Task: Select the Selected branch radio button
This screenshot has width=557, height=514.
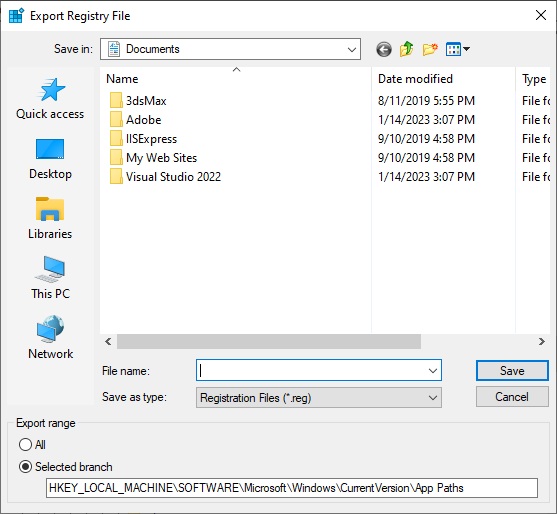Action: coord(65,466)
